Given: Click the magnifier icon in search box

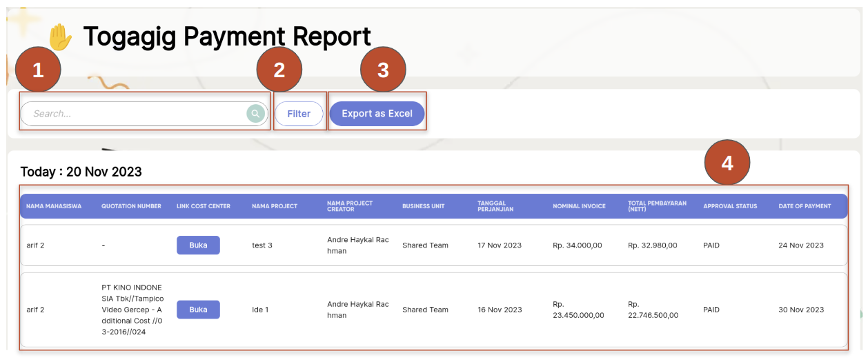Looking at the screenshot, I should [x=255, y=114].
